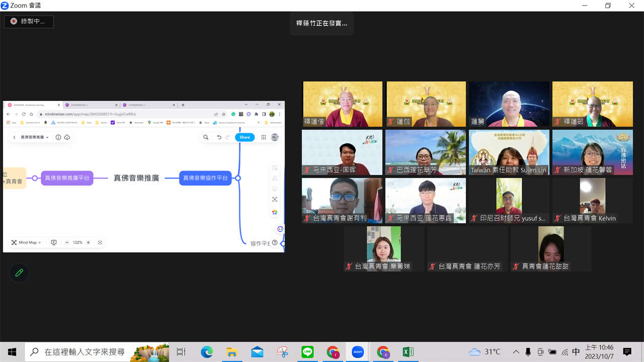This screenshot has height=362, width=644.
Task: Open Excel from the taskbar
Action: (408, 352)
